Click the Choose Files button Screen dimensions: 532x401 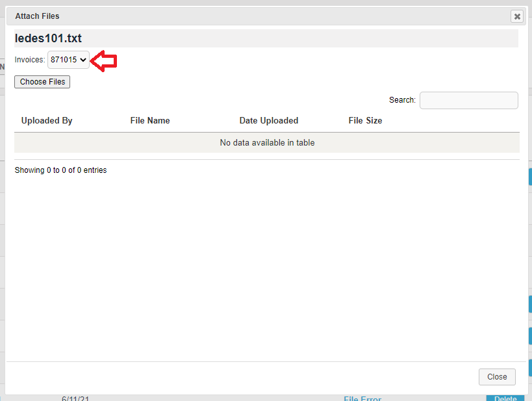(x=42, y=82)
